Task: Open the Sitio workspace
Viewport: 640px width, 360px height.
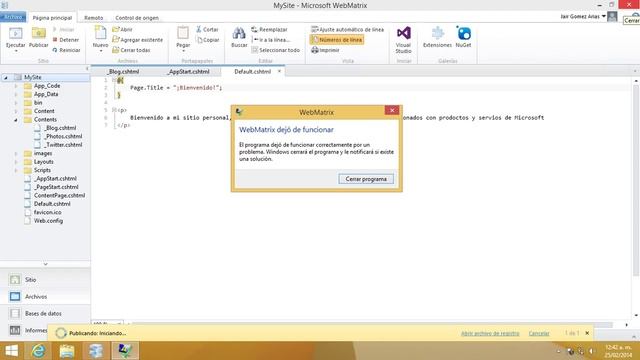Action: tap(45, 280)
